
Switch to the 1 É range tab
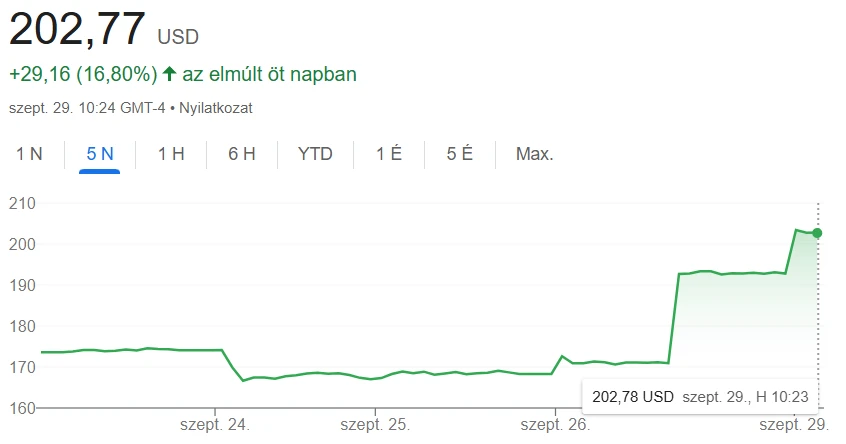(x=389, y=154)
